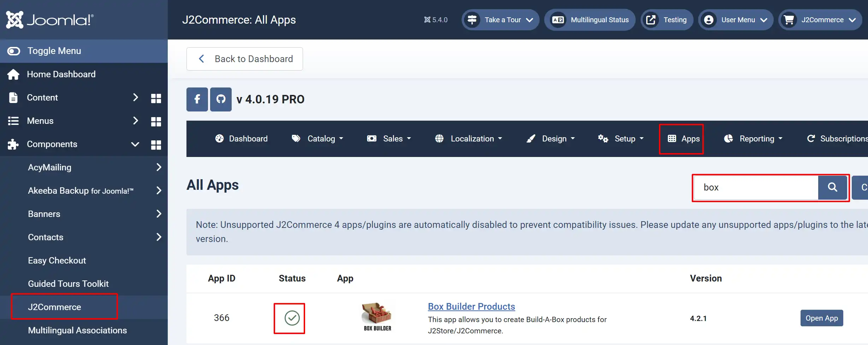
Task: Click the Testing site preview button
Action: tap(667, 20)
